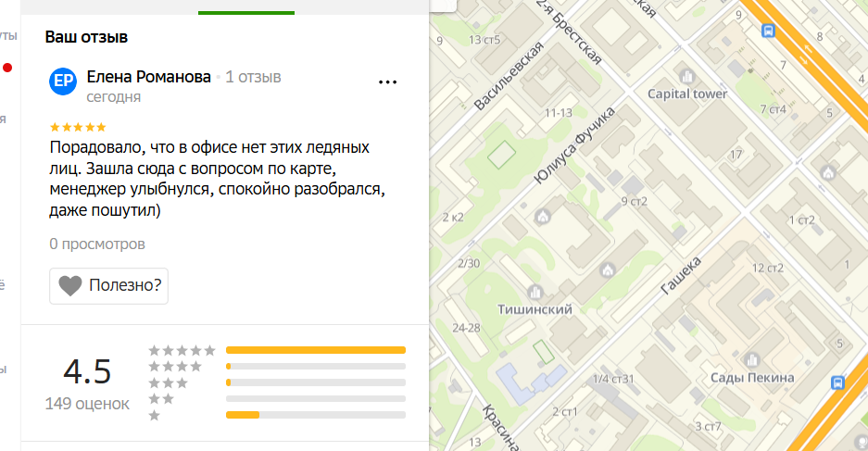Open the Тишинский map label
The width and height of the screenshot is (868, 451).
[x=535, y=309]
